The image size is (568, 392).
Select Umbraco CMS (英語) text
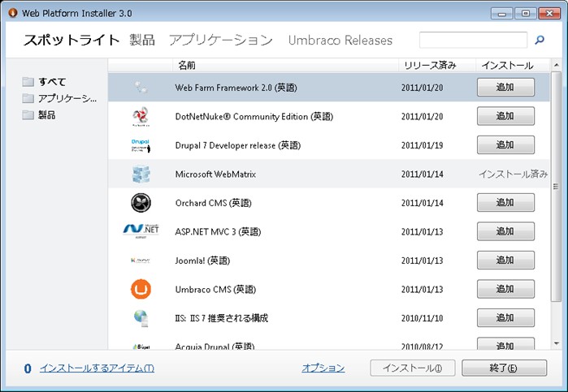[215, 290]
